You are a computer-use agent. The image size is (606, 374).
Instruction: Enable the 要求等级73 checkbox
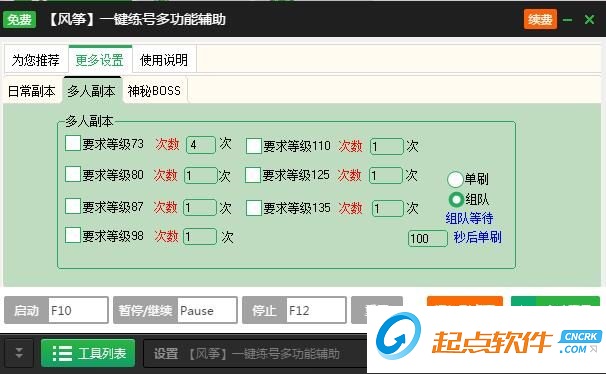(73, 143)
